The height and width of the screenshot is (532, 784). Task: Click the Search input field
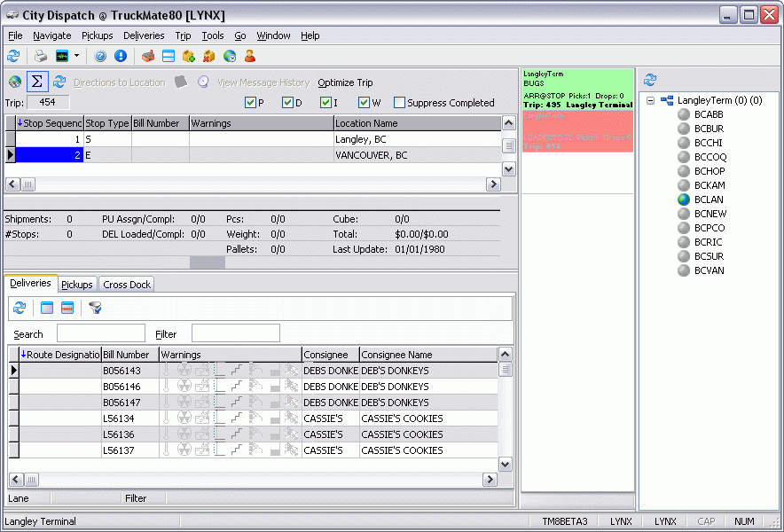pyautogui.click(x=100, y=334)
